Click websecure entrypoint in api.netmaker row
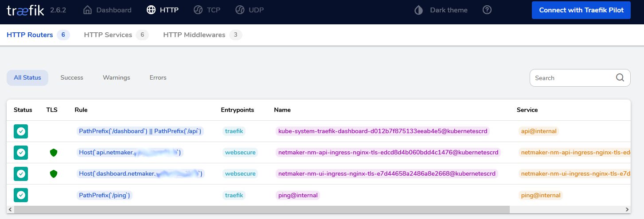 point(240,152)
